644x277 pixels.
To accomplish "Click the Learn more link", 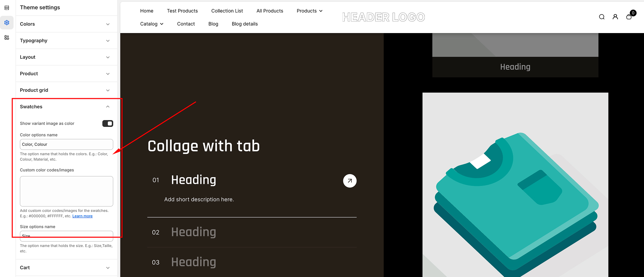I will point(82,216).
